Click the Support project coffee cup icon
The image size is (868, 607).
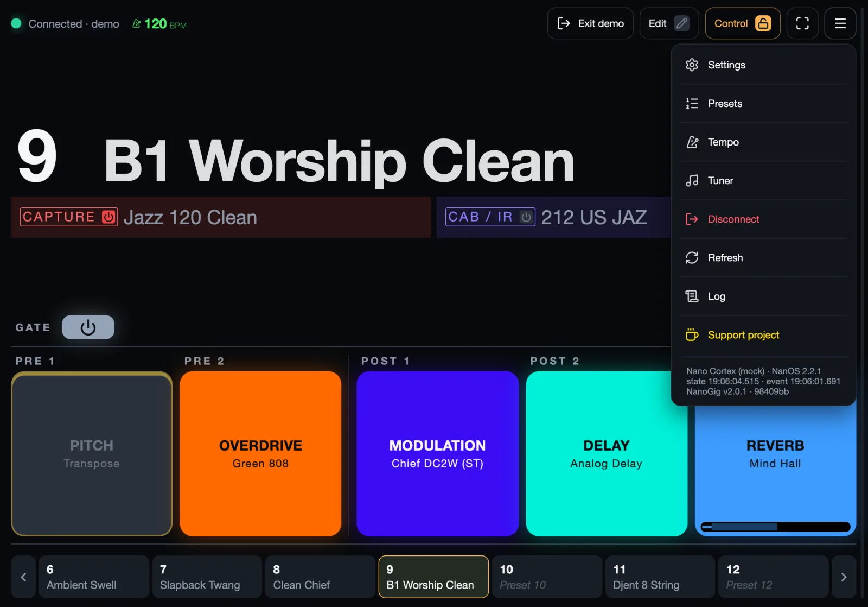(x=692, y=334)
